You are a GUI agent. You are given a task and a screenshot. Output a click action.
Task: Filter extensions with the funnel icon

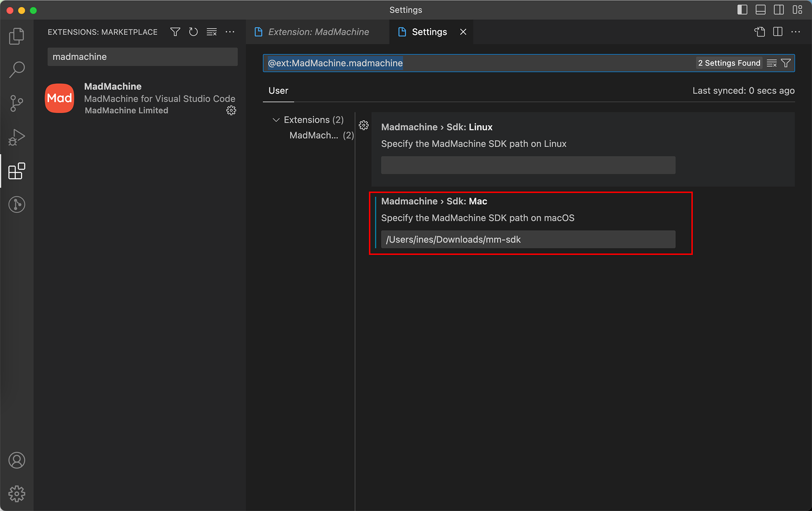pyautogui.click(x=175, y=32)
